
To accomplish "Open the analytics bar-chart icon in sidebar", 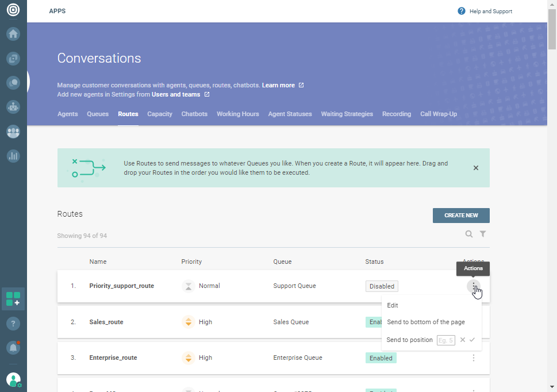I will tap(13, 156).
